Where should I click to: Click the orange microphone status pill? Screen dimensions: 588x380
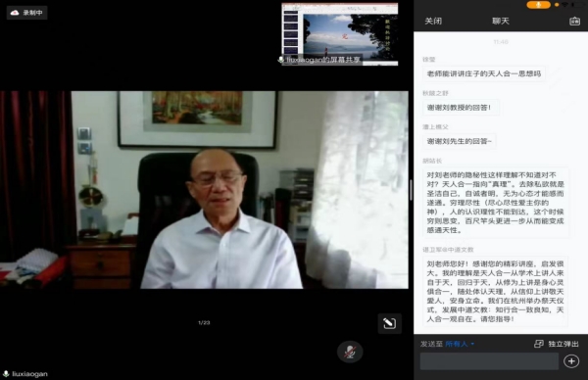click(x=538, y=5)
